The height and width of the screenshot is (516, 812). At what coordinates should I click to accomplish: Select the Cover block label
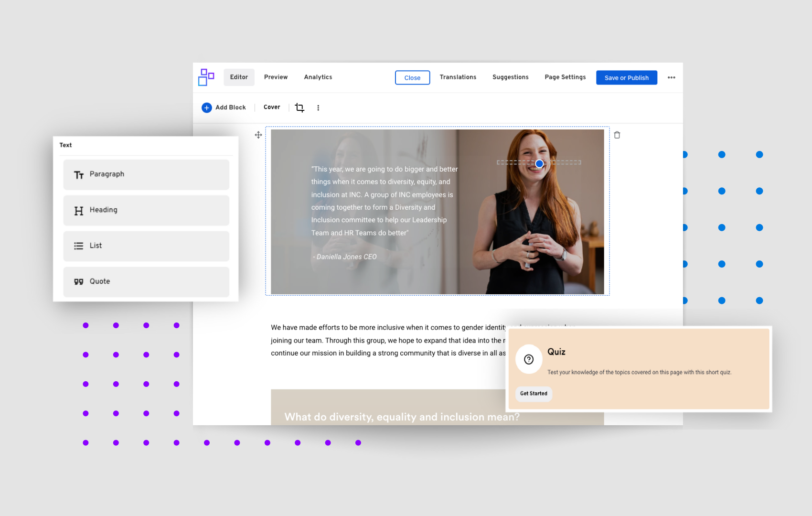271,107
